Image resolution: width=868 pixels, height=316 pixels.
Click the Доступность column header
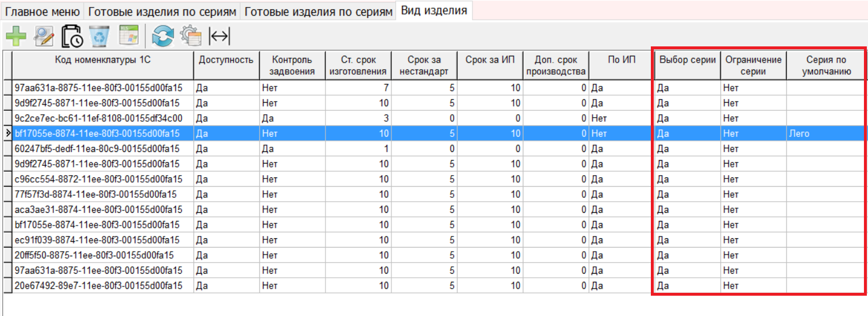(226, 59)
